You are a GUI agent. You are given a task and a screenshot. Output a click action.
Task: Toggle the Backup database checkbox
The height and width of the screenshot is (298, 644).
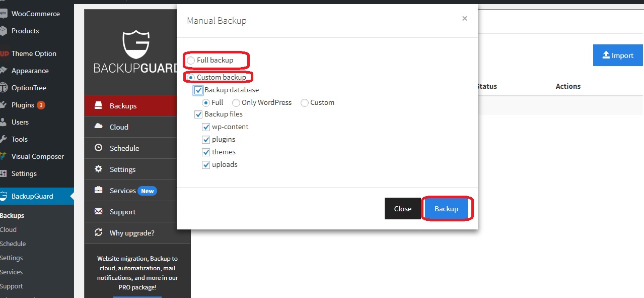[198, 90]
